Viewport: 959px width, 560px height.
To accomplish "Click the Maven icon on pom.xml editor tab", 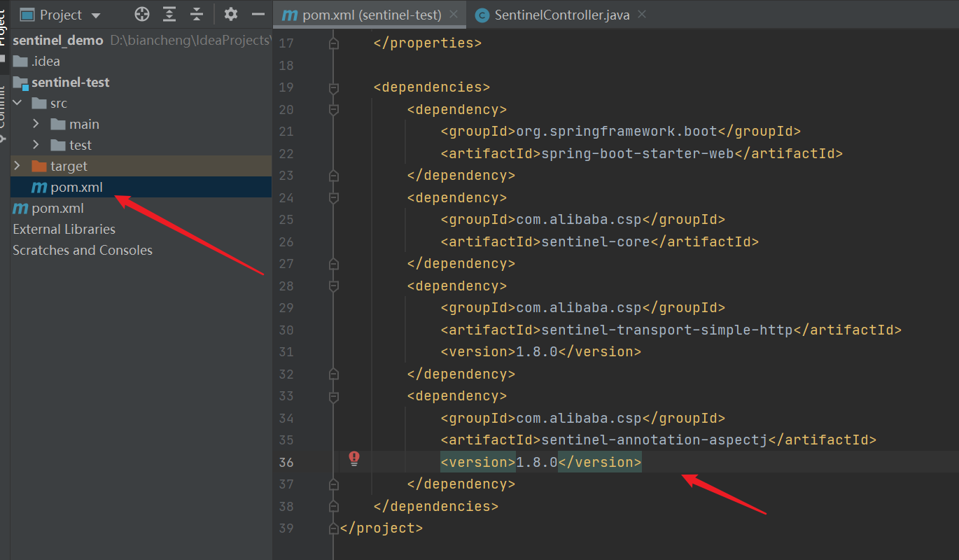I will coord(290,15).
